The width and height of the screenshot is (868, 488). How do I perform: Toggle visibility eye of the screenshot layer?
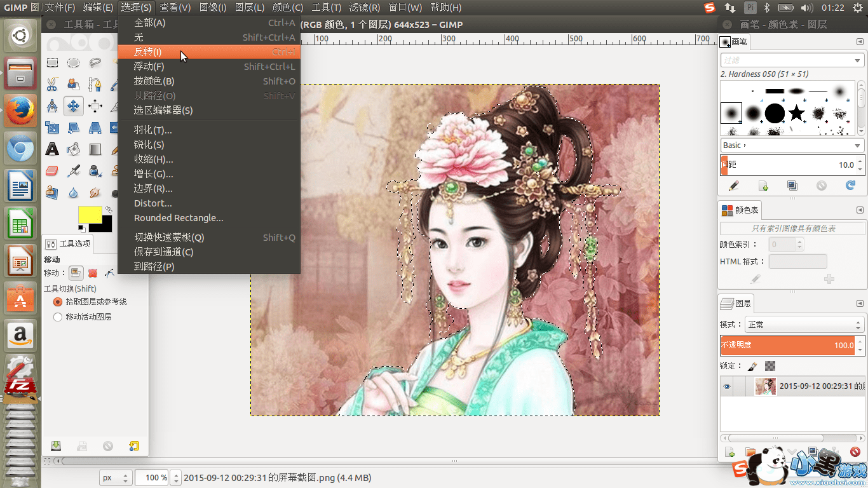click(727, 386)
